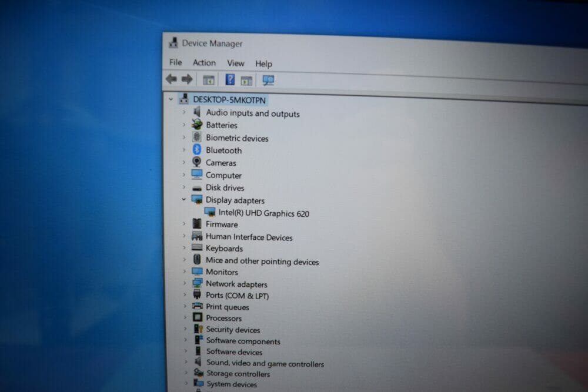Expand the Disk drives category
588x392 pixels.
pos(183,187)
